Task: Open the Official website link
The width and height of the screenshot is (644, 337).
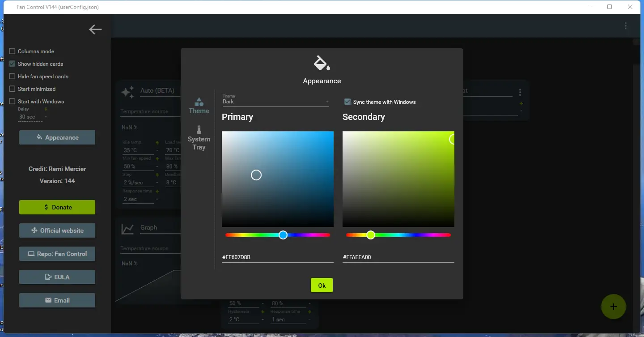Action: [x=57, y=230]
